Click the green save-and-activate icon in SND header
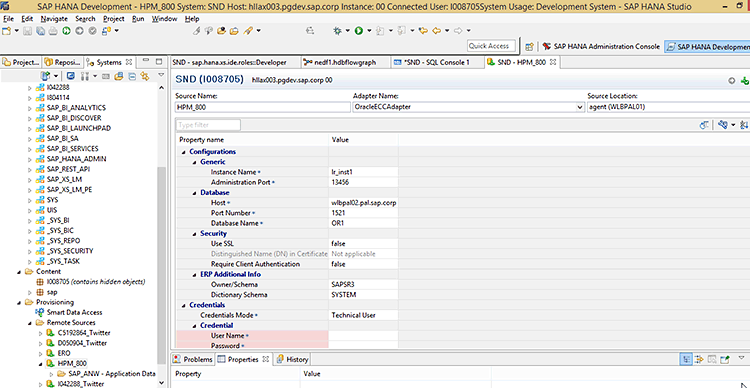Screen dimensions: 750x388 744,81
